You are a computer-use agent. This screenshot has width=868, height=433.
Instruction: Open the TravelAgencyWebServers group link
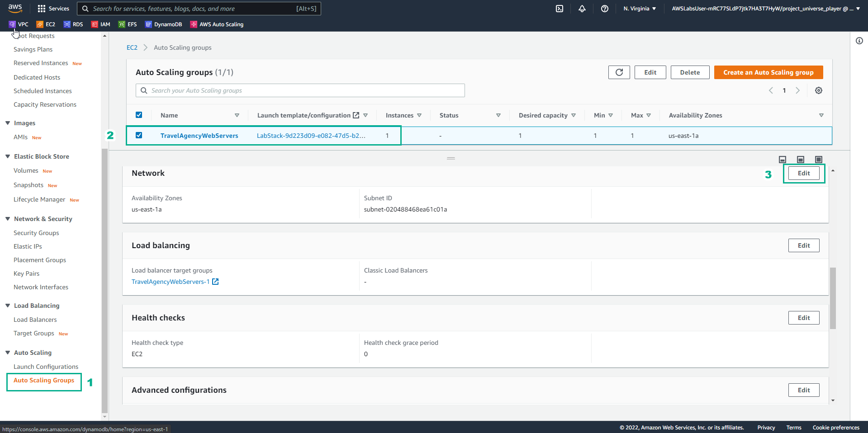click(x=199, y=136)
